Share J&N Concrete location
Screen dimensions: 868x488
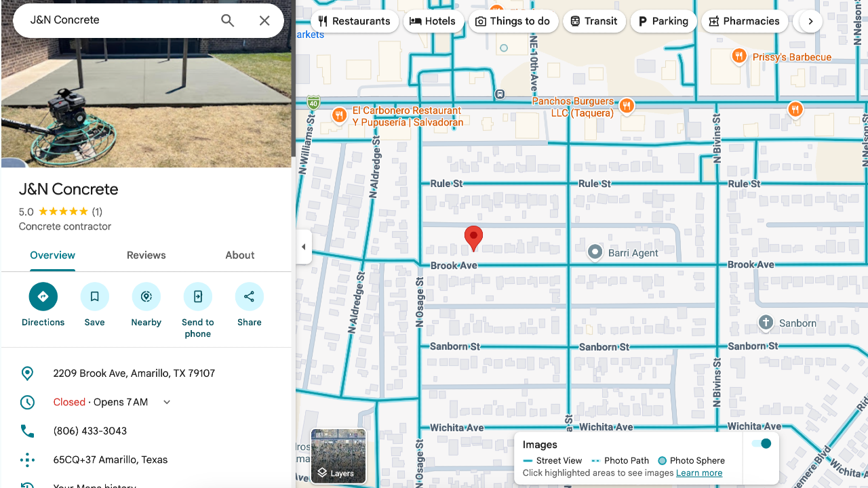250,297
